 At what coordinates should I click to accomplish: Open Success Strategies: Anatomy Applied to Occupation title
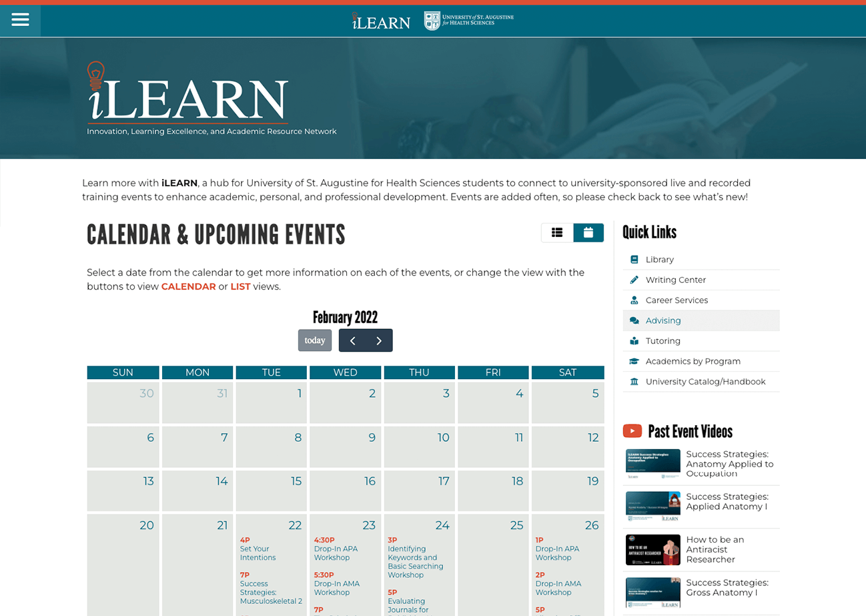pos(730,464)
